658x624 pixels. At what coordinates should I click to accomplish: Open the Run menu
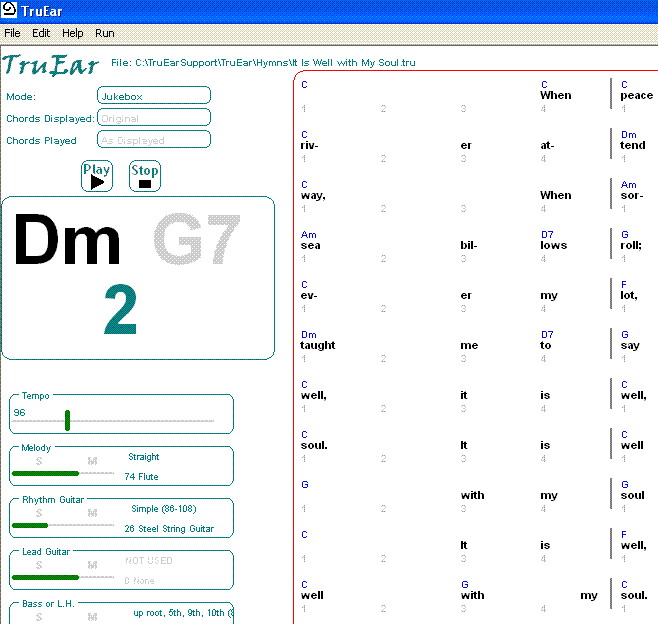(x=104, y=33)
